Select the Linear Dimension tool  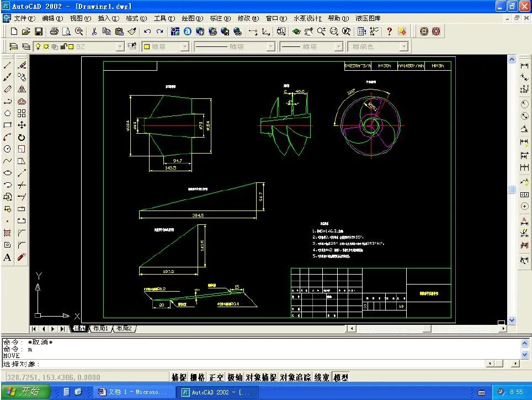coord(524,65)
